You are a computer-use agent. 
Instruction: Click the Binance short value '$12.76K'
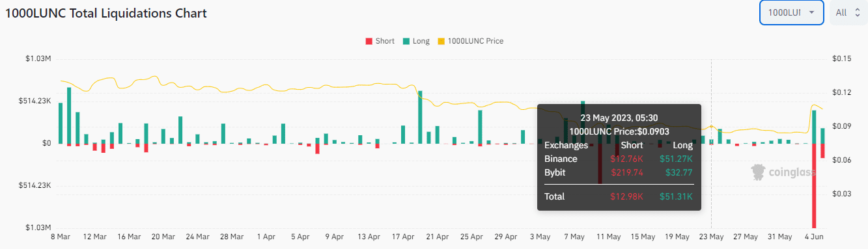(626, 159)
